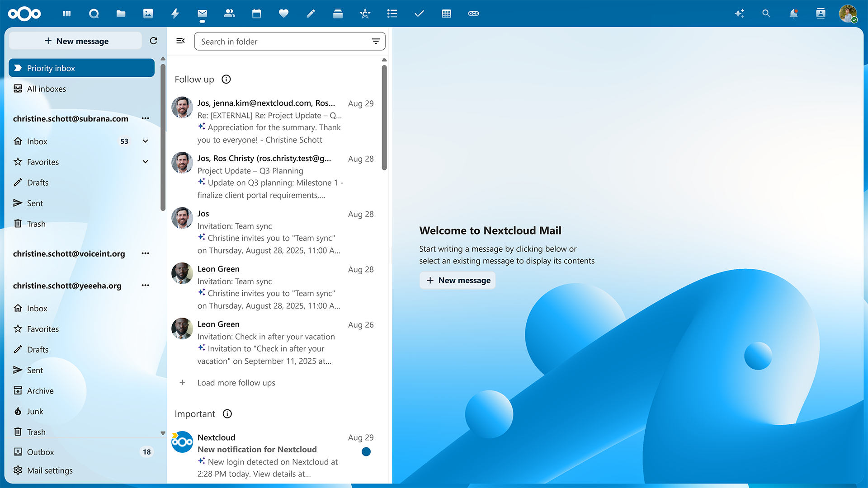The height and width of the screenshot is (488, 868).
Task: Open the Contacts app icon
Action: pyautogui.click(x=229, y=14)
